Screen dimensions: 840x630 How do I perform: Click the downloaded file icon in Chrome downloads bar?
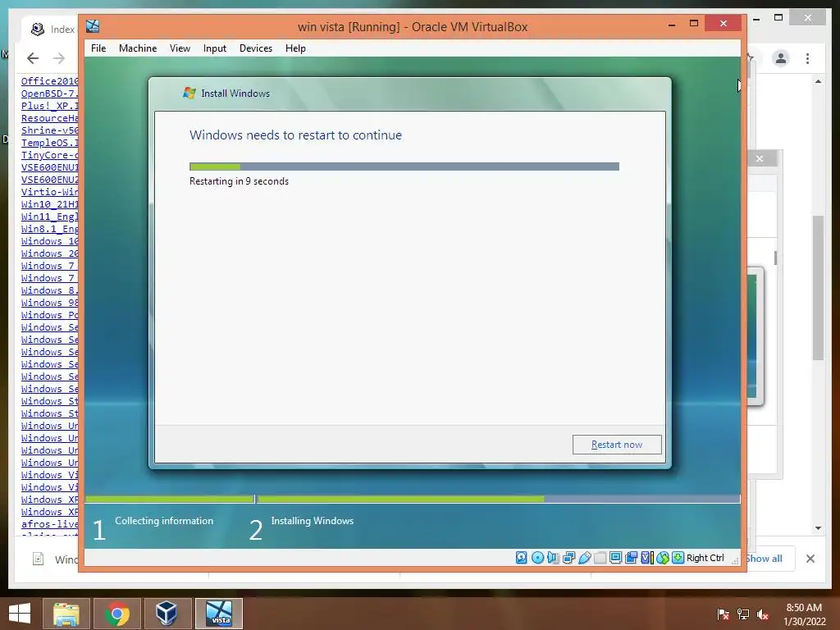pyautogui.click(x=38, y=559)
